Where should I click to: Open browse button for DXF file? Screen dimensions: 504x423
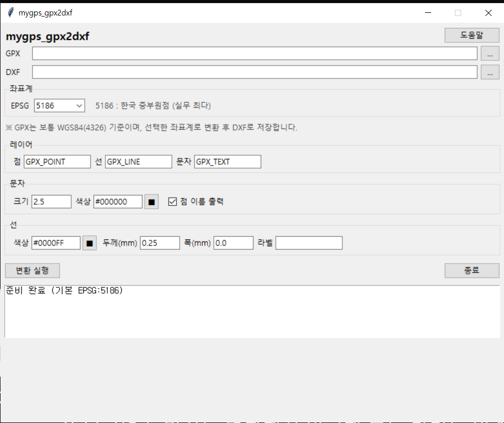click(x=490, y=72)
